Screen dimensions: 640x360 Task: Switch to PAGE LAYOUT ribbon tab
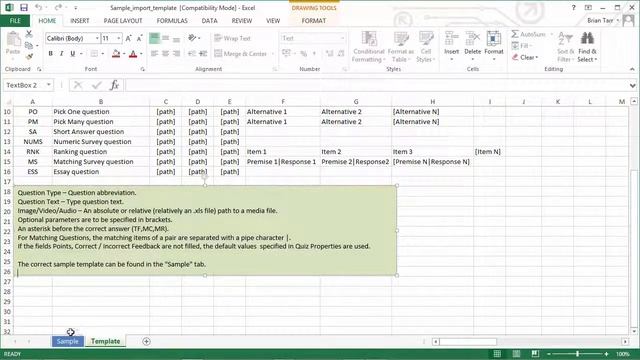tap(123, 20)
